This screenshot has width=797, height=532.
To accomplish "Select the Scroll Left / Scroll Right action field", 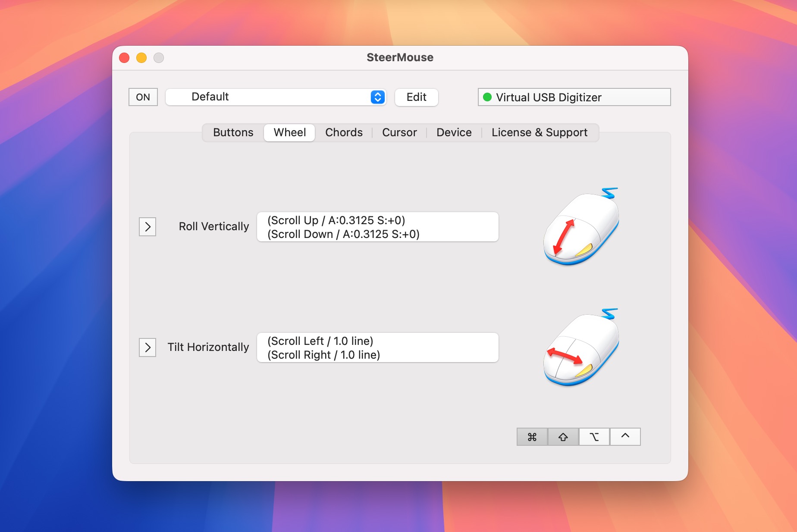I will (x=378, y=347).
